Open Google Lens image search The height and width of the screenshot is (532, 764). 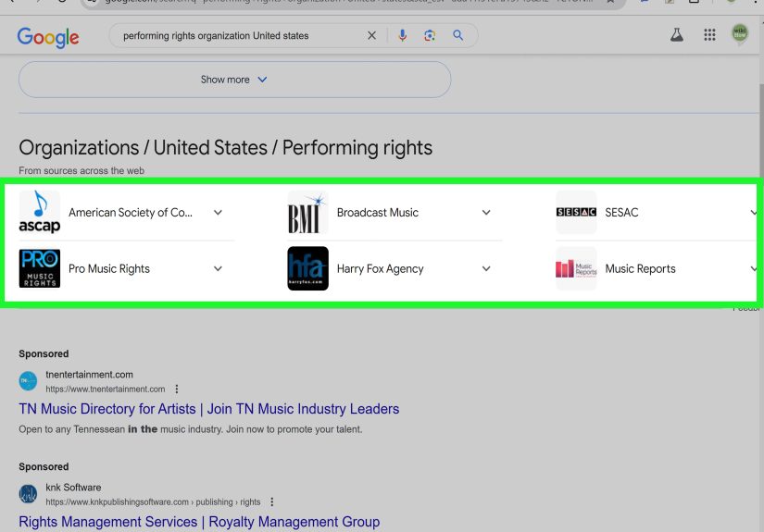430,36
